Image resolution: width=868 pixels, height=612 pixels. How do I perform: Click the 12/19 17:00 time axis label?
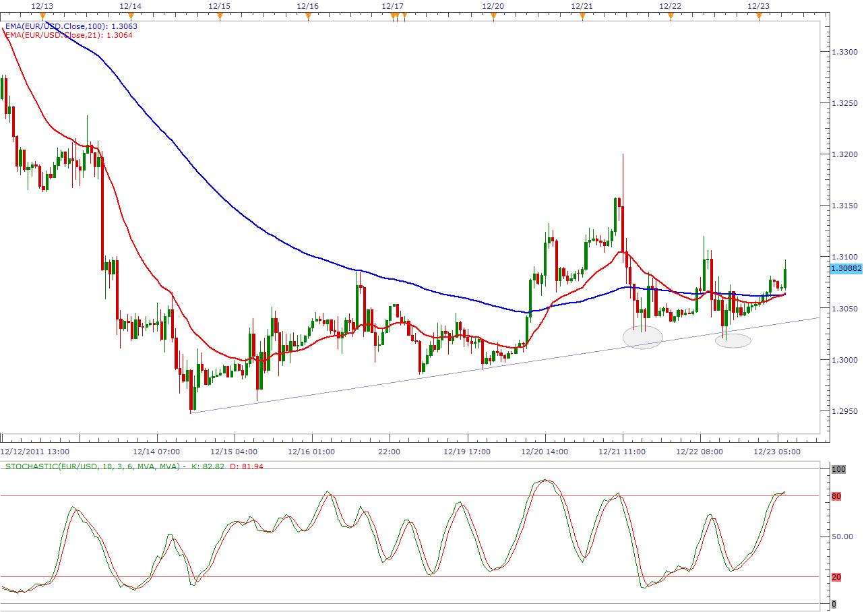tap(468, 452)
